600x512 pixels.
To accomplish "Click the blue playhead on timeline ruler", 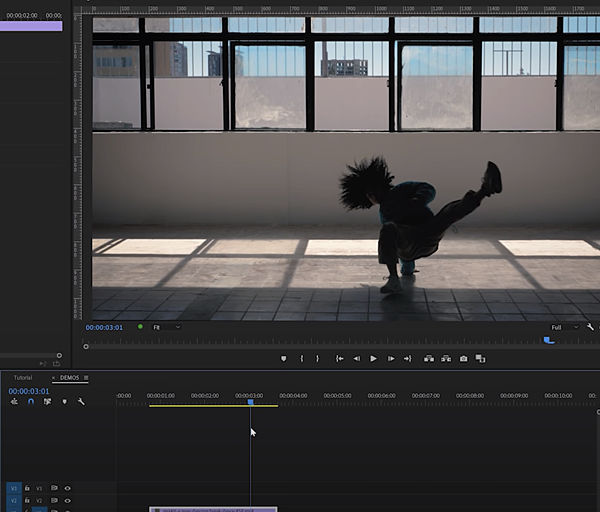I will 250,402.
